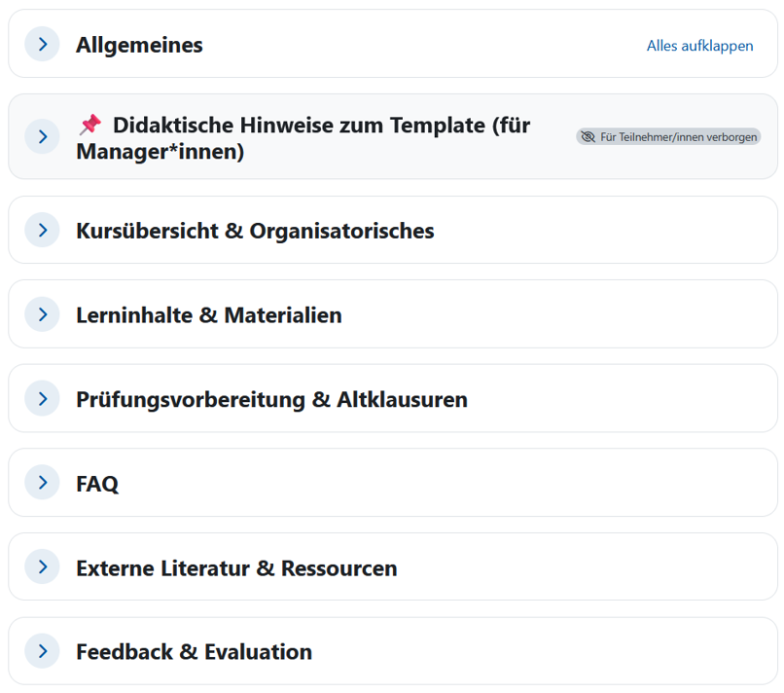
Task: Open the Kursübersicht & Organisatorisches title
Action: 255,231
